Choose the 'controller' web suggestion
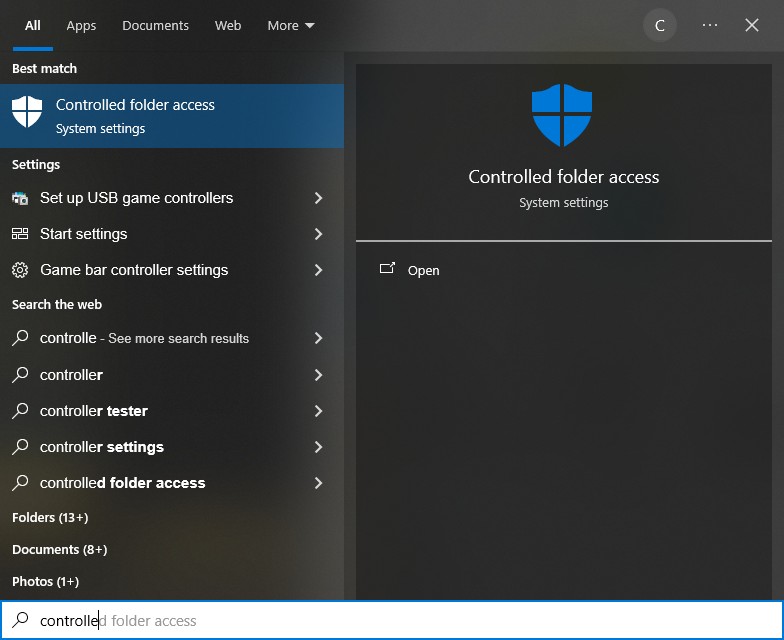Image resolution: width=784 pixels, height=640 pixels. point(172,374)
